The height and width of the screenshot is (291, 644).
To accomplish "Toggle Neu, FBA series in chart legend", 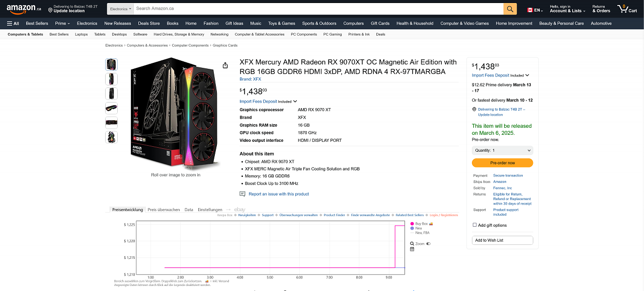I will pyautogui.click(x=420, y=233).
